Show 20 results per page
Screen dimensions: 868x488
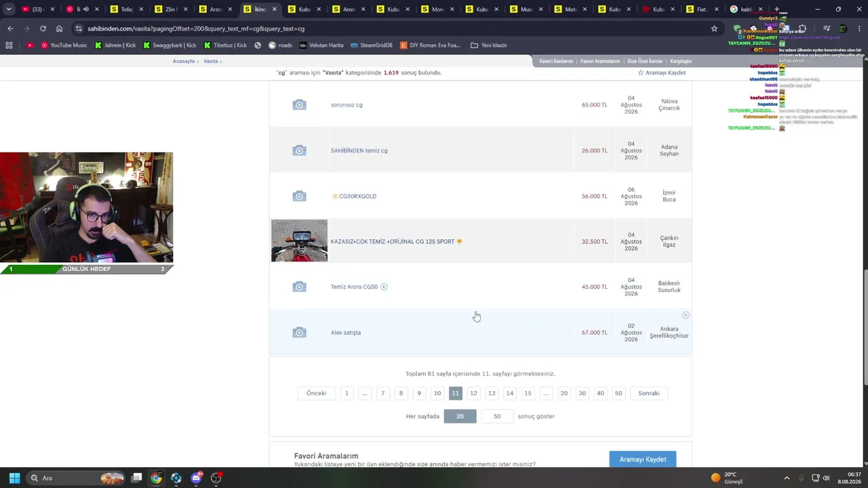click(460, 416)
